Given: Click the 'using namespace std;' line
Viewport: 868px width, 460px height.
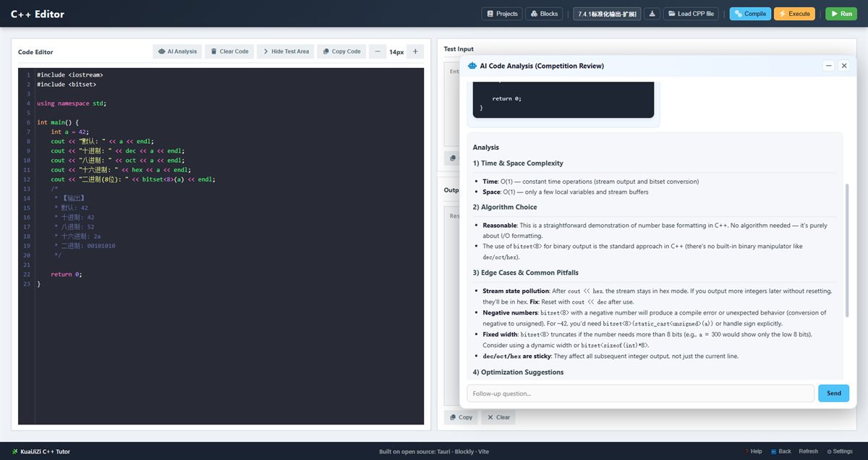Looking at the screenshot, I should tap(72, 103).
